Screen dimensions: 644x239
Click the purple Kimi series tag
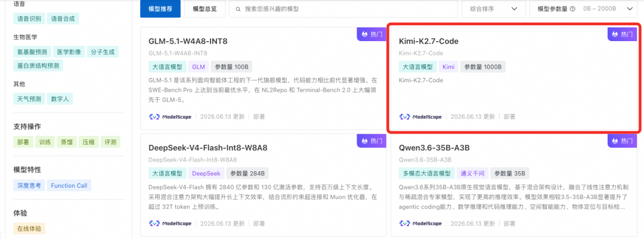click(x=448, y=67)
